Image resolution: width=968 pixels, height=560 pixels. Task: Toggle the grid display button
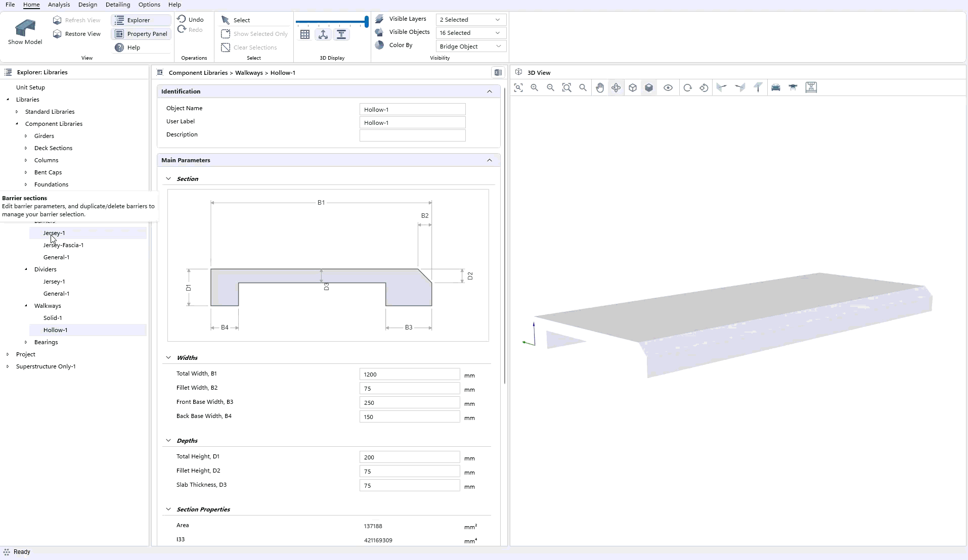305,35
